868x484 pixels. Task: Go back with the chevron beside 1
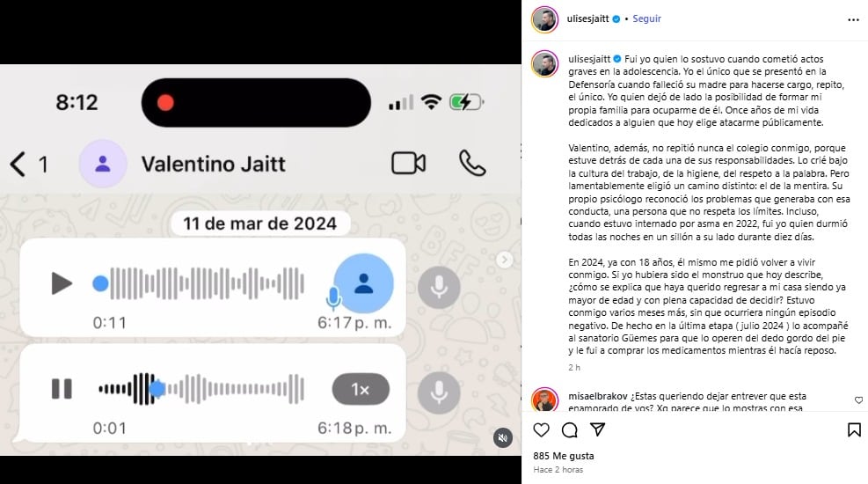18,165
